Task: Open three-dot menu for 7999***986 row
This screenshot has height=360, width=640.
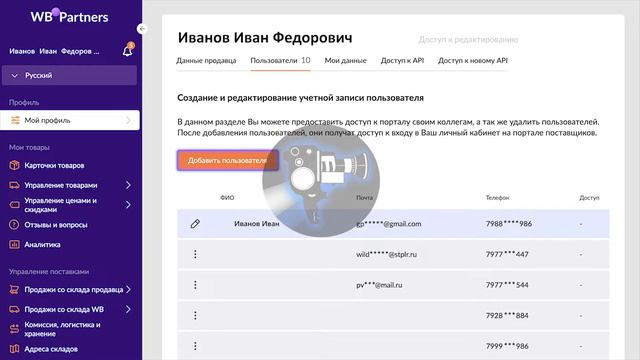Action: pos(195,346)
